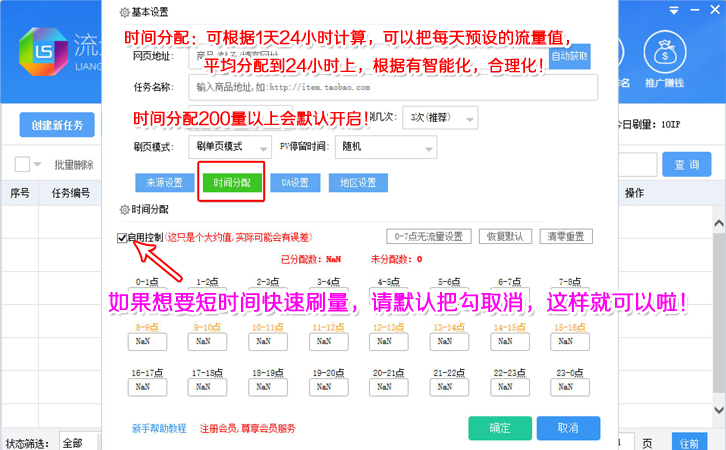
Task: Click the 21-22点 value field
Action: pyautogui.click(x=449, y=387)
